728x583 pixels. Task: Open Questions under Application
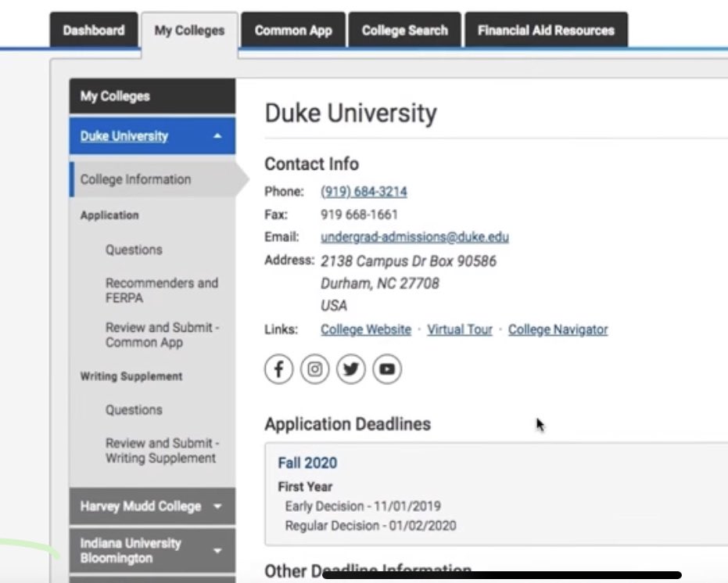click(x=134, y=250)
